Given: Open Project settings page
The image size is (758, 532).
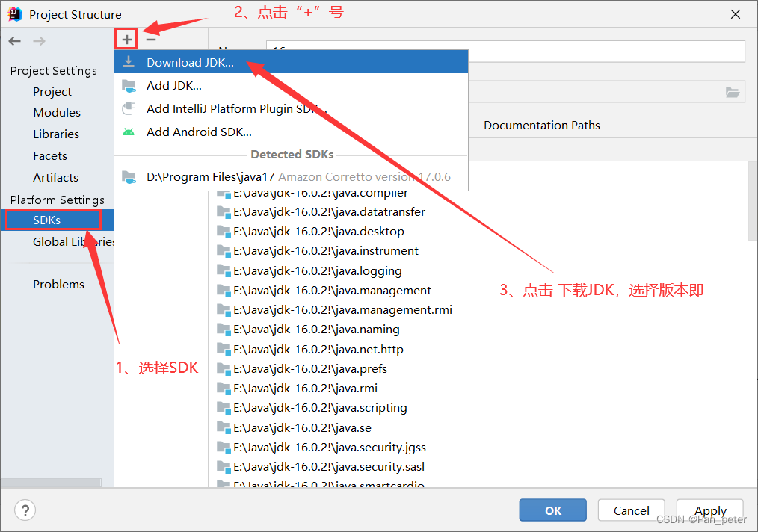Looking at the screenshot, I should tap(52, 91).
